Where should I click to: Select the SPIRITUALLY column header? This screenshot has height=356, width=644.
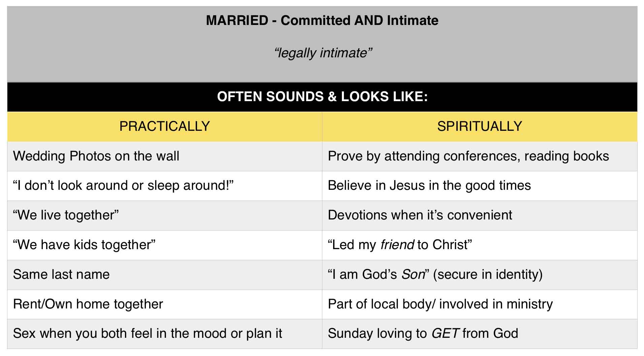point(480,126)
